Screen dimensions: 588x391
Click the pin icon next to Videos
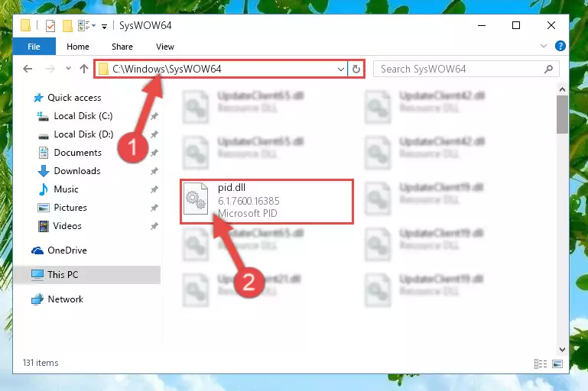[154, 226]
